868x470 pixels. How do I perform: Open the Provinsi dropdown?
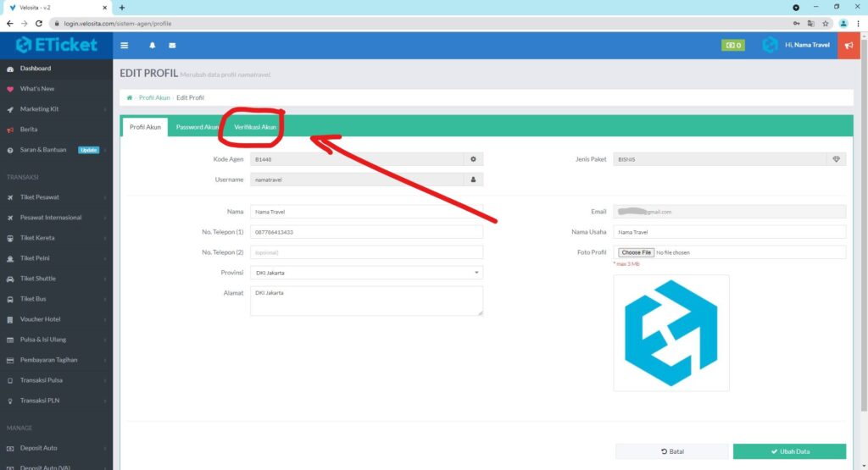click(366, 273)
